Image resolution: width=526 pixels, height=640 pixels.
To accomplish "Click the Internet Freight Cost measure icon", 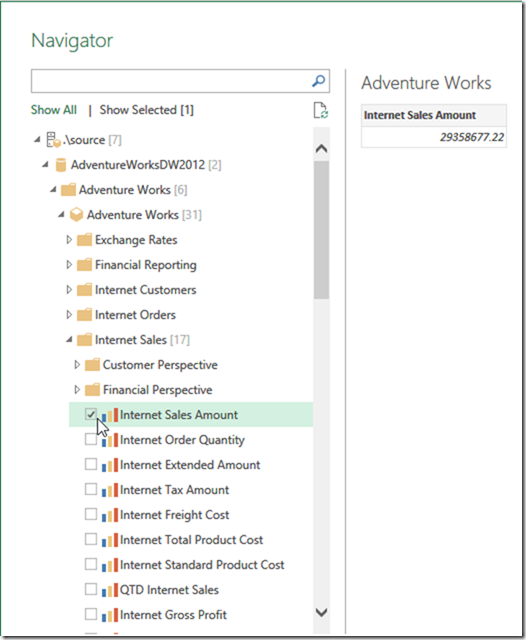I will click(110, 515).
